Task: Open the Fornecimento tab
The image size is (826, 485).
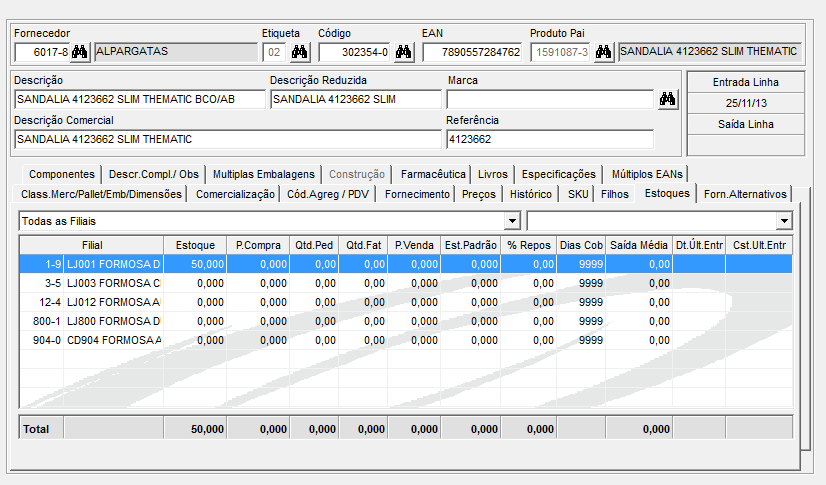Action: point(417,194)
